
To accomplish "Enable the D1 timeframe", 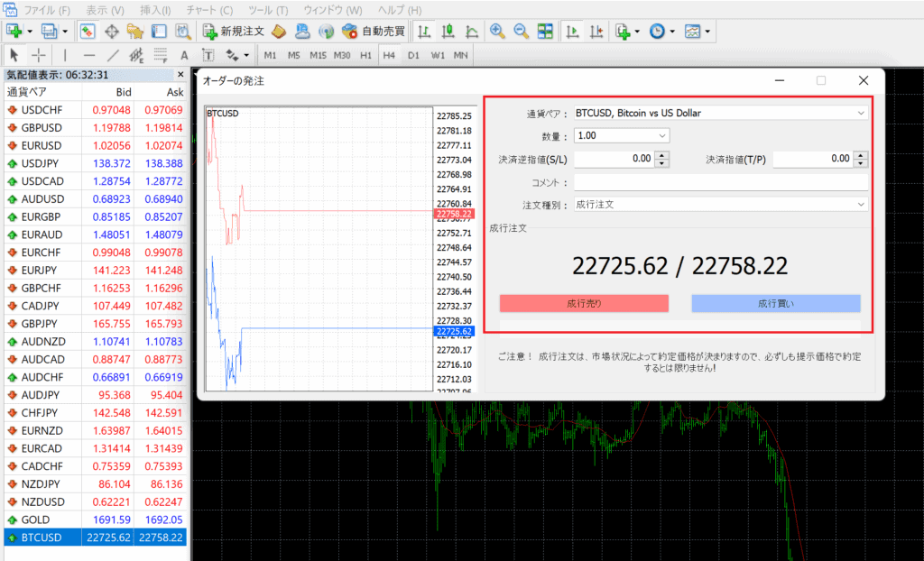I will pos(413,55).
